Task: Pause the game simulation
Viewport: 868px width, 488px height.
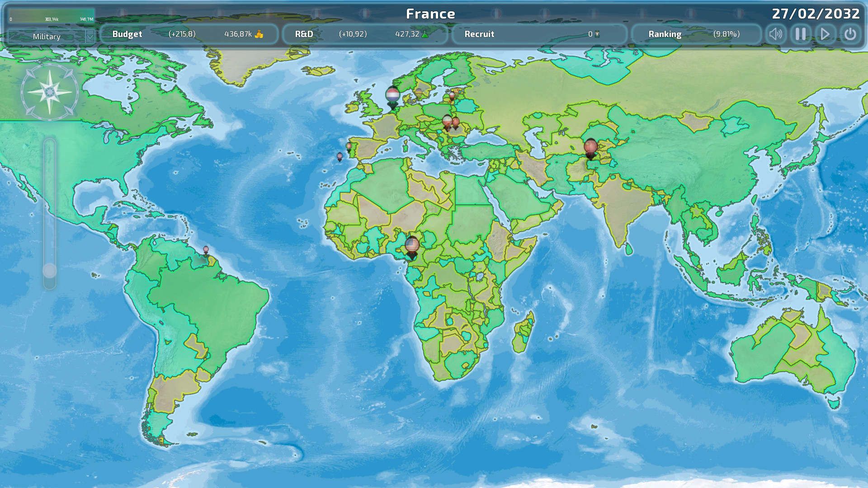Action: (801, 34)
